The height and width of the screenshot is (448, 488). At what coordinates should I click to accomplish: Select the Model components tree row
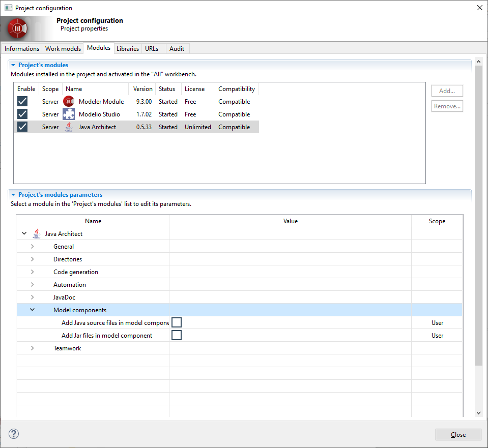(239, 310)
